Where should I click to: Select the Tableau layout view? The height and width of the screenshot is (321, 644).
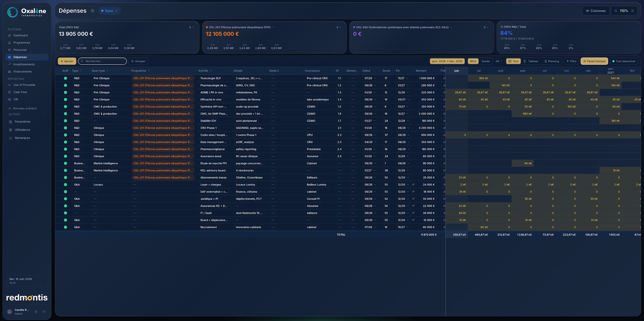(x=531, y=61)
